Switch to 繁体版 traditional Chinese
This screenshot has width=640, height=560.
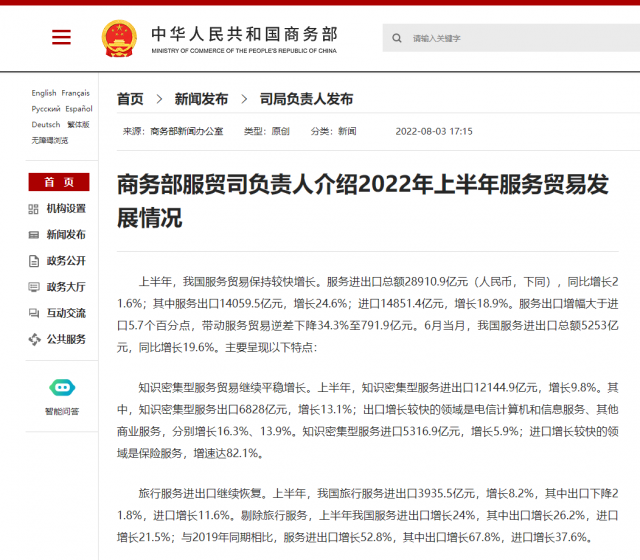(78, 125)
